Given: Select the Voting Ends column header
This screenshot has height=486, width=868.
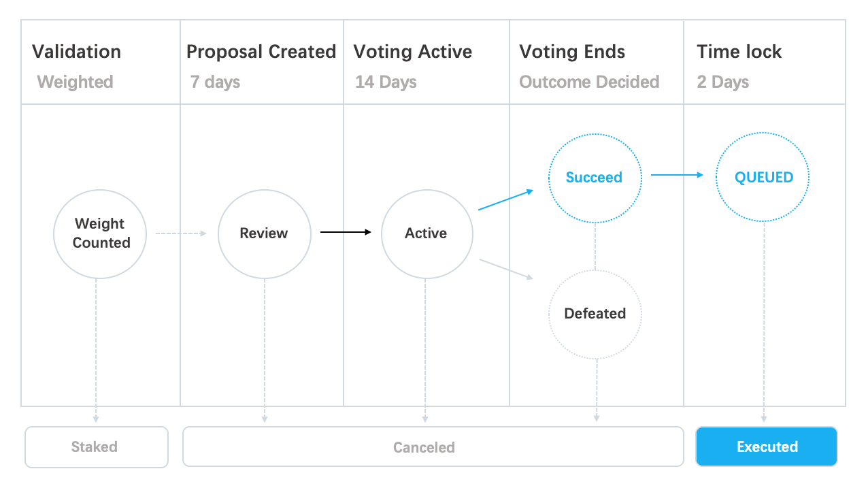Looking at the screenshot, I should coord(572,52).
